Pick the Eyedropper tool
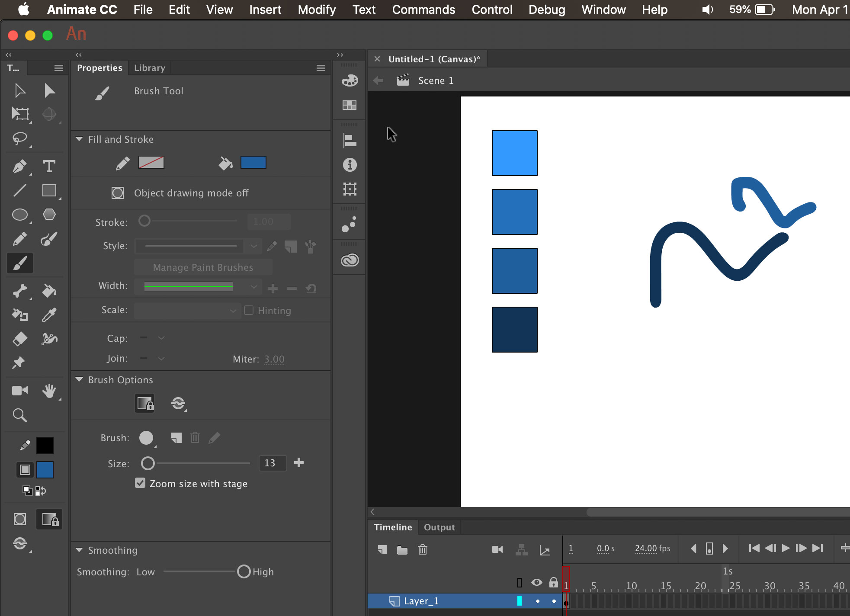Image resolution: width=850 pixels, height=616 pixels. point(49,315)
